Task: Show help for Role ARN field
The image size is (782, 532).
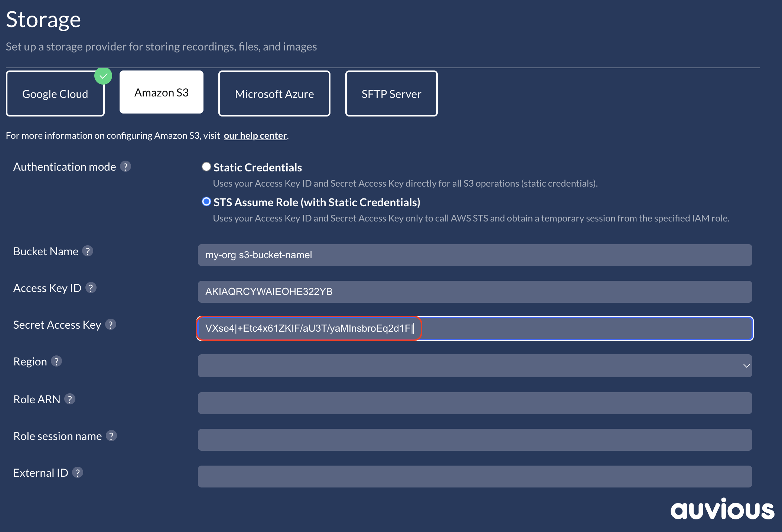Action: (70, 399)
